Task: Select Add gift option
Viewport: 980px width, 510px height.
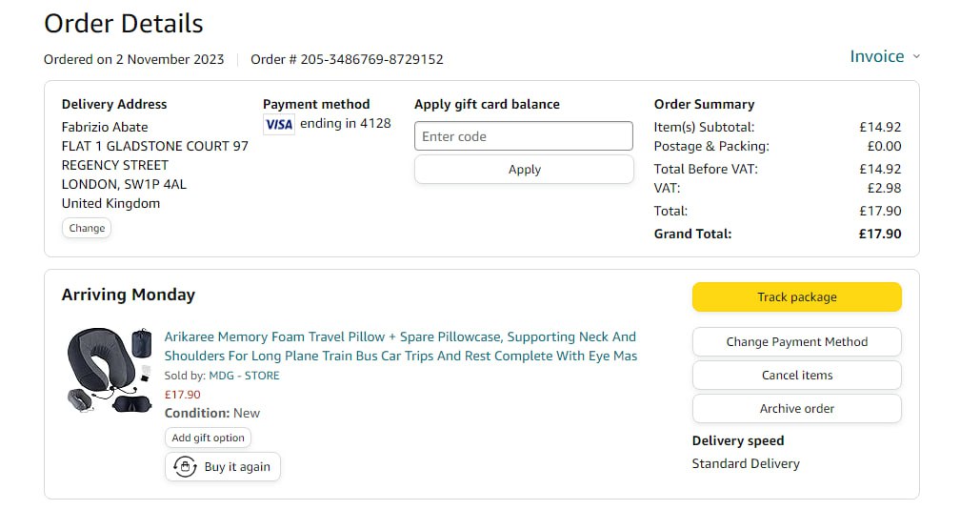Action: pyautogui.click(x=208, y=438)
